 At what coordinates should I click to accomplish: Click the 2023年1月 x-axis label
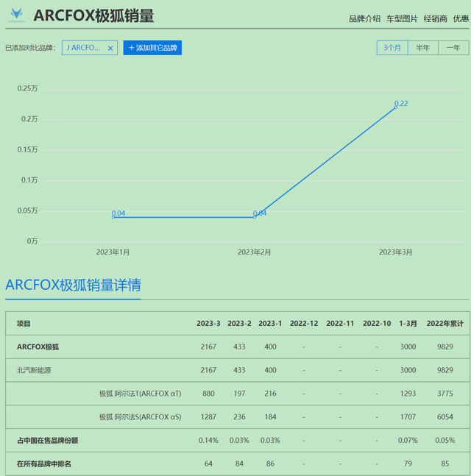pyautogui.click(x=113, y=252)
